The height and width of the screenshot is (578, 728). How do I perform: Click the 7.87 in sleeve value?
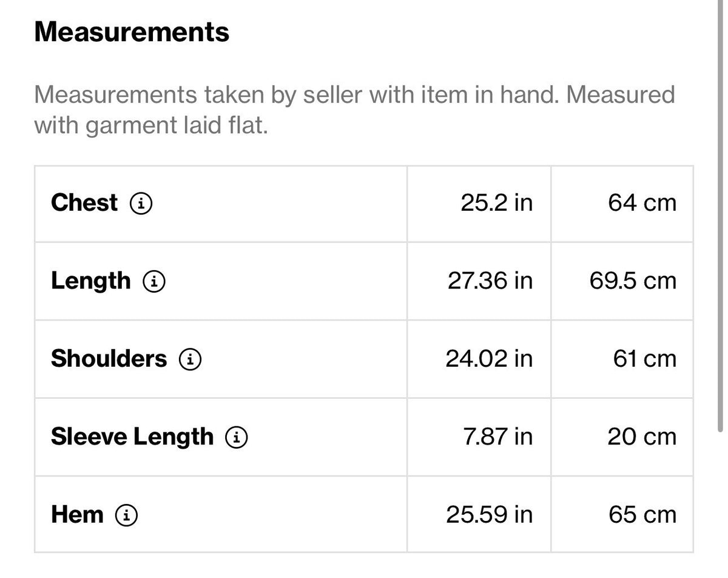pos(498,437)
